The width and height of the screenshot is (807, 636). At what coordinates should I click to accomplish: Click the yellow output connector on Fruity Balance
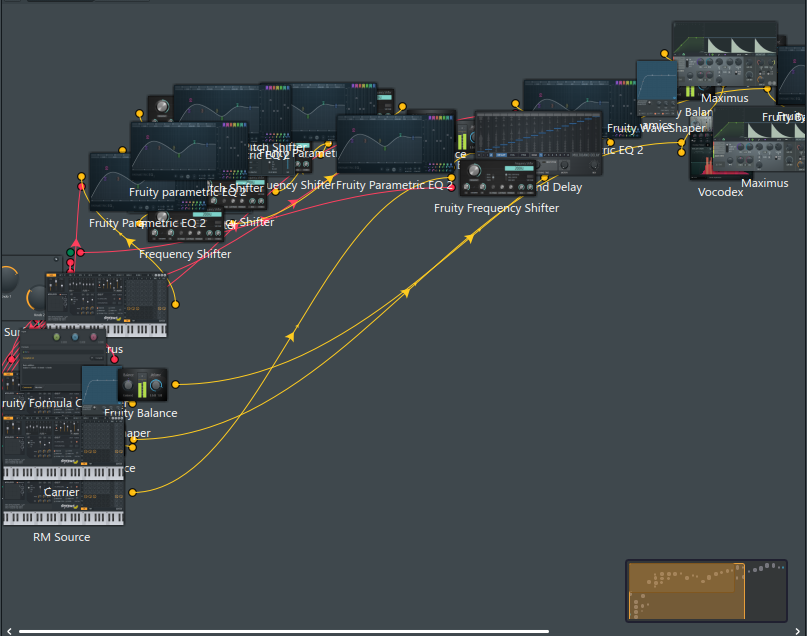click(x=175, y=384)
